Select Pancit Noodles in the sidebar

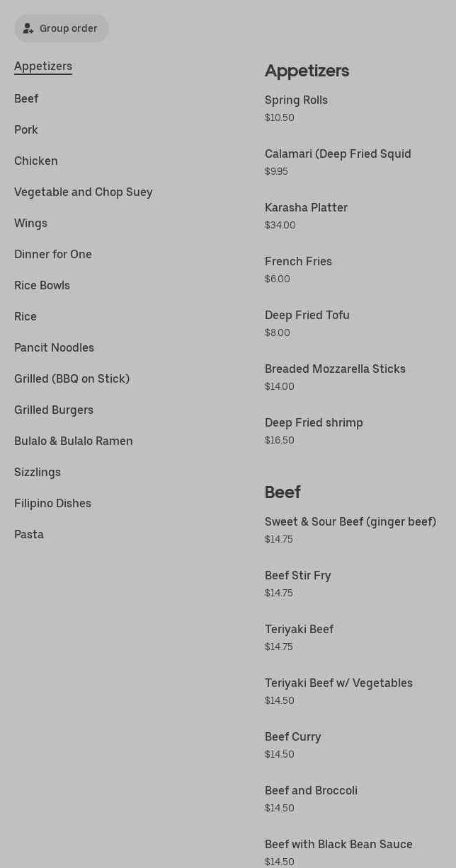click(54, 348)
